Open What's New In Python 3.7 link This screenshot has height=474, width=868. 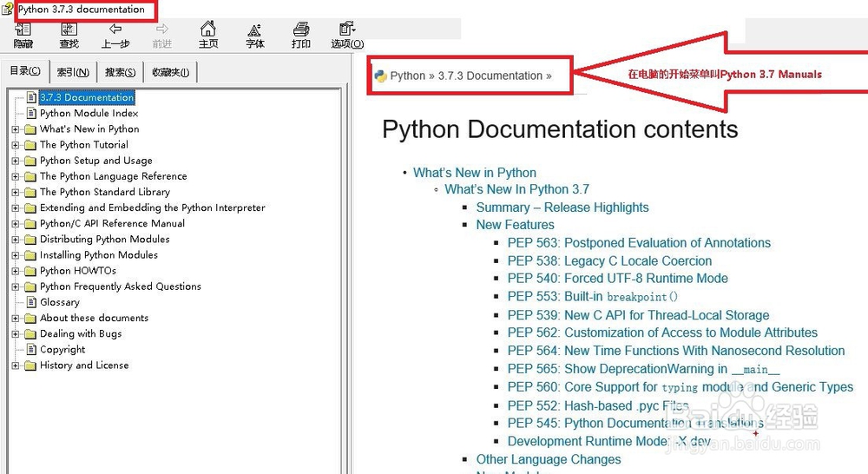(x=517, y=189)
